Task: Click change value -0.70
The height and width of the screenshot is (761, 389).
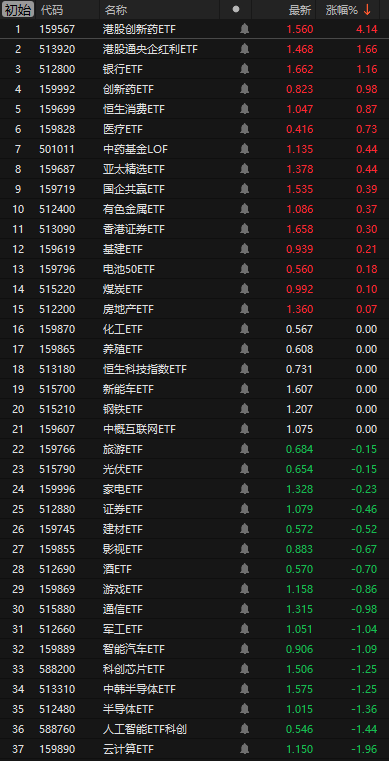Action: coord(364,569)
